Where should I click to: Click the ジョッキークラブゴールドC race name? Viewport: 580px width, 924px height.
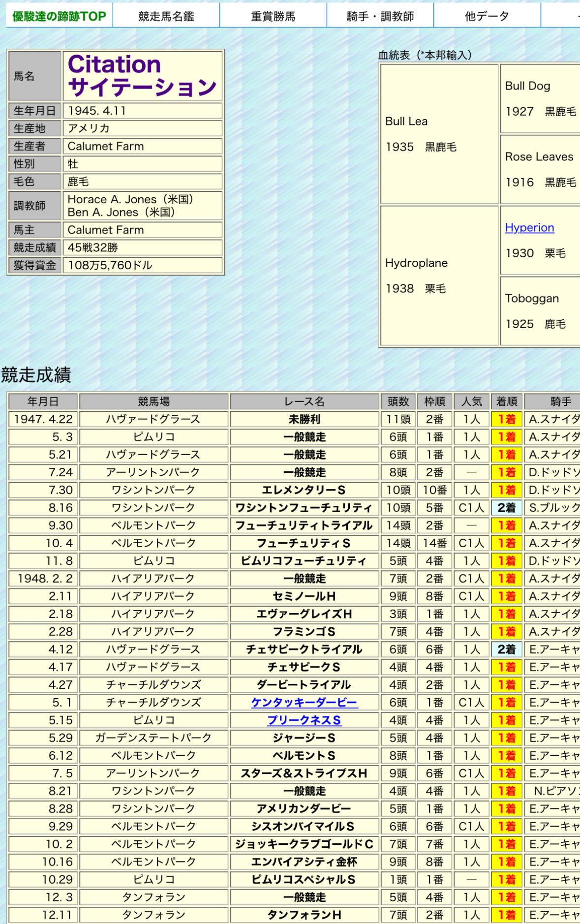coord(305,844)
